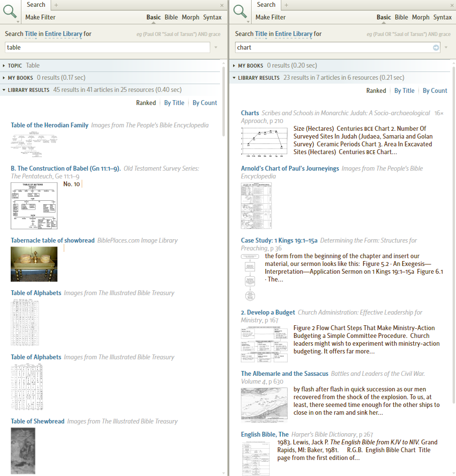Image resolution: width=456 pixels, height=476 pixels.
Task: Switch to Syntax search in right panel
Action: [443, 18]
